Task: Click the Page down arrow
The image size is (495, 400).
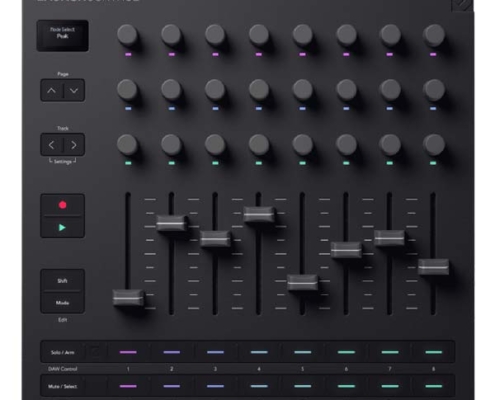Action: tap(74, 90)
